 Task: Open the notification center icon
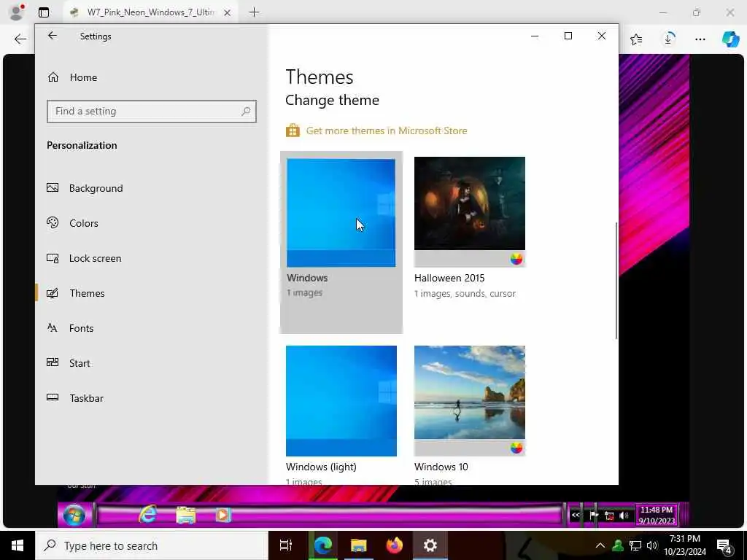click(x=724, y=546)
